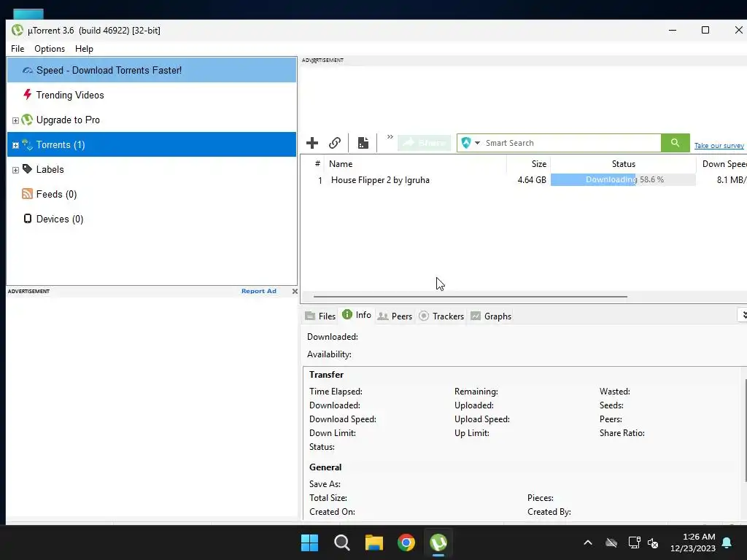
Task: Expand the Torrents (1) tree node
Action: coord(15,145)
